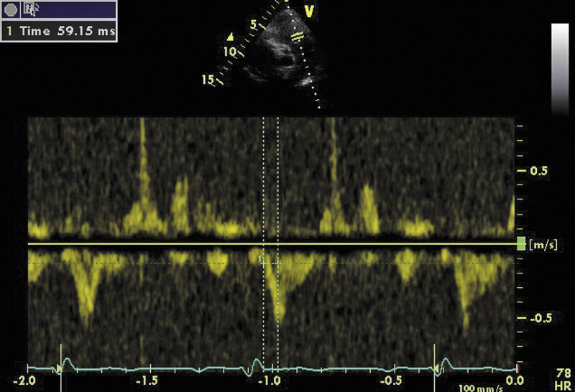The height and width of the screenshot is (392, 575).
Task: Click the depth label 15 on sector scale
Action: pos(208,80)
